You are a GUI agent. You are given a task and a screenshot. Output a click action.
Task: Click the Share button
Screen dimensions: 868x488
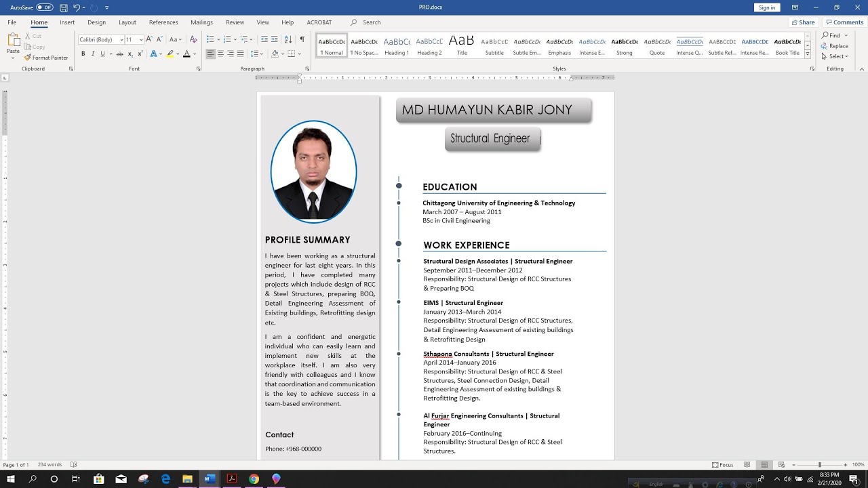[803, 22]
